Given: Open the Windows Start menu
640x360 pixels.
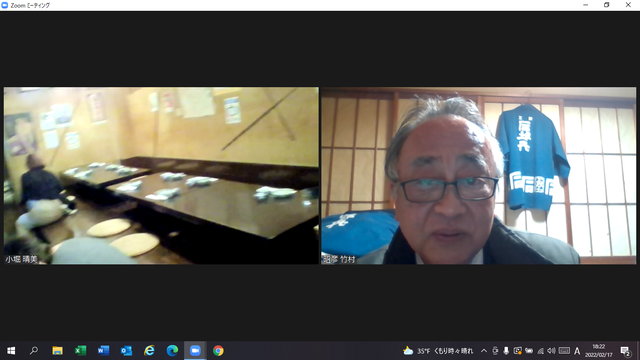Looking at the screenshot, I should point(11,351).
